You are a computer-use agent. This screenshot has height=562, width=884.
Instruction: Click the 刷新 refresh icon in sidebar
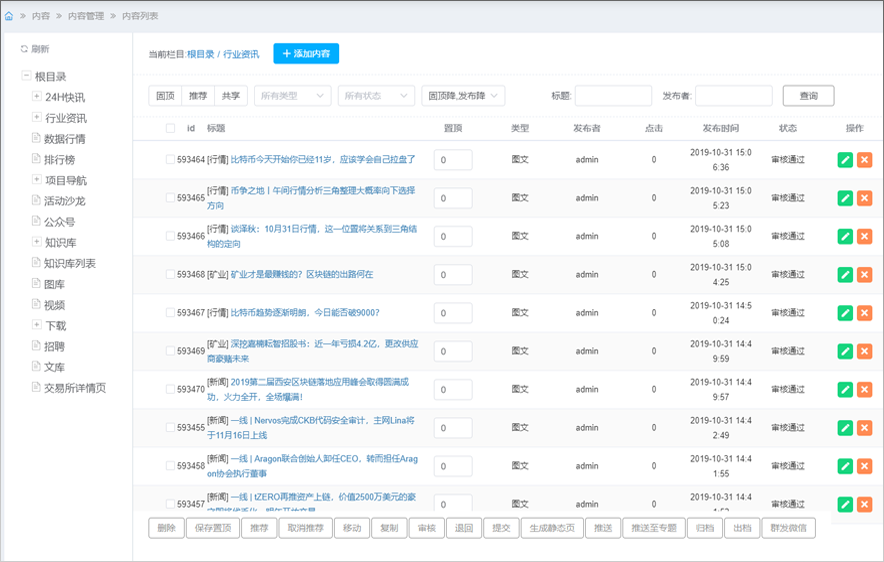25,49
